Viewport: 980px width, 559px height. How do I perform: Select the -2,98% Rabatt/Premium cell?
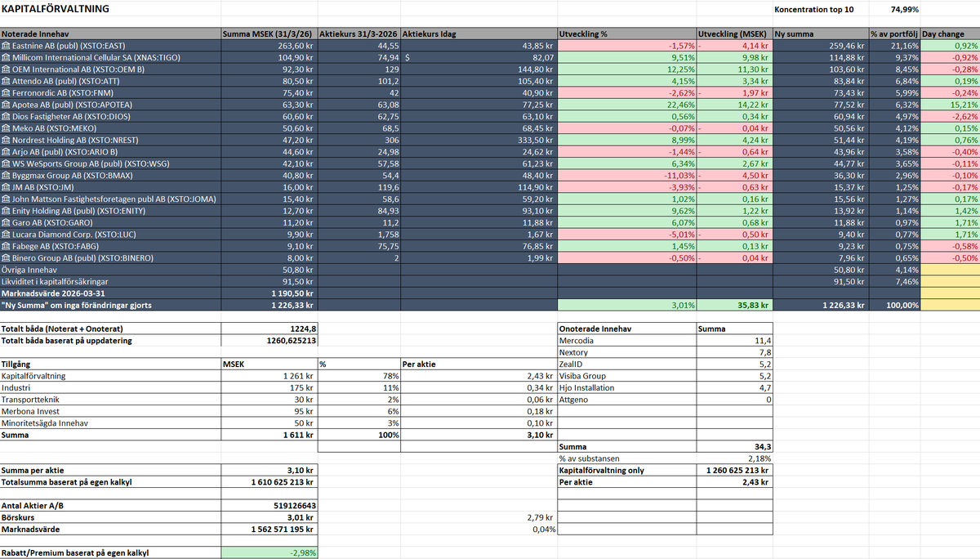(x=269, y=552)
